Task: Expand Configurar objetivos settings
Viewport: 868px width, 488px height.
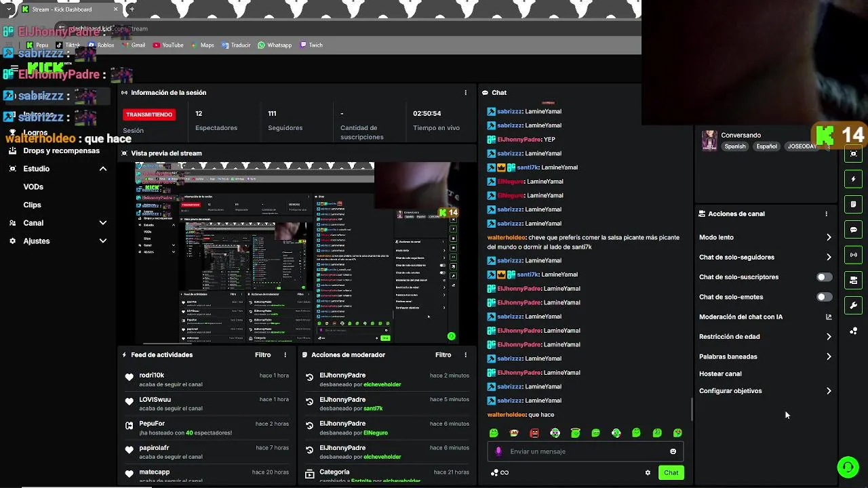Action: pos(829,391)
